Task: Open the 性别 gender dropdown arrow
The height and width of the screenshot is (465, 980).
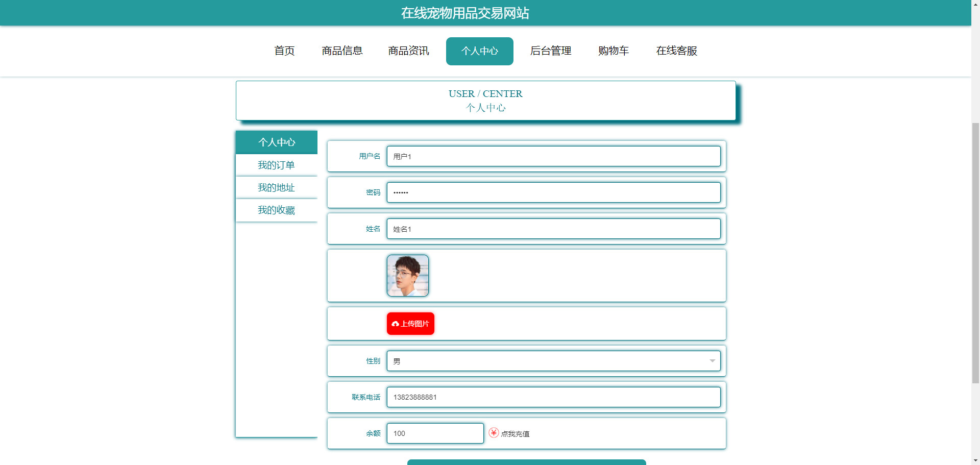Action: click(x=712, y=361)
